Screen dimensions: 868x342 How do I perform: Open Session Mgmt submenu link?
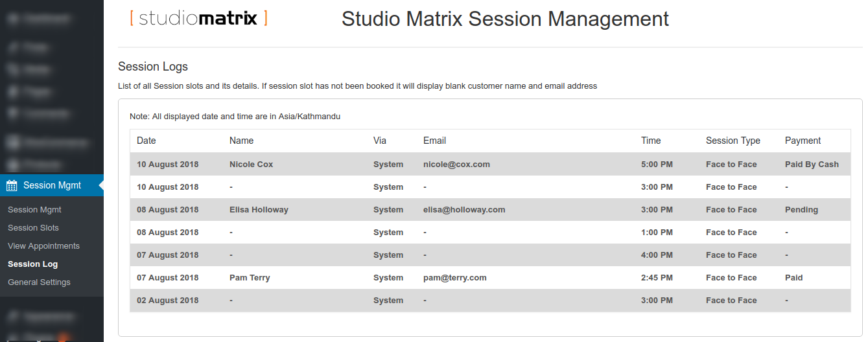(34, 210)
